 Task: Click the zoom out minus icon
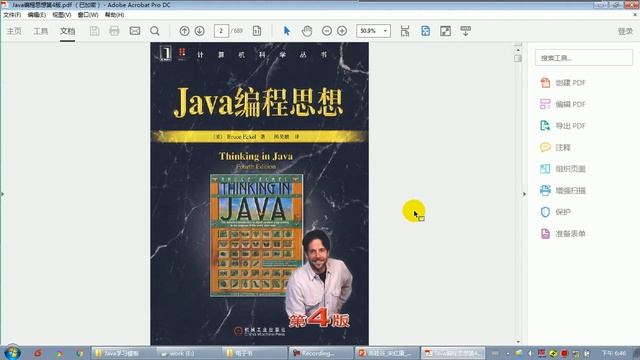coord(327,31)
